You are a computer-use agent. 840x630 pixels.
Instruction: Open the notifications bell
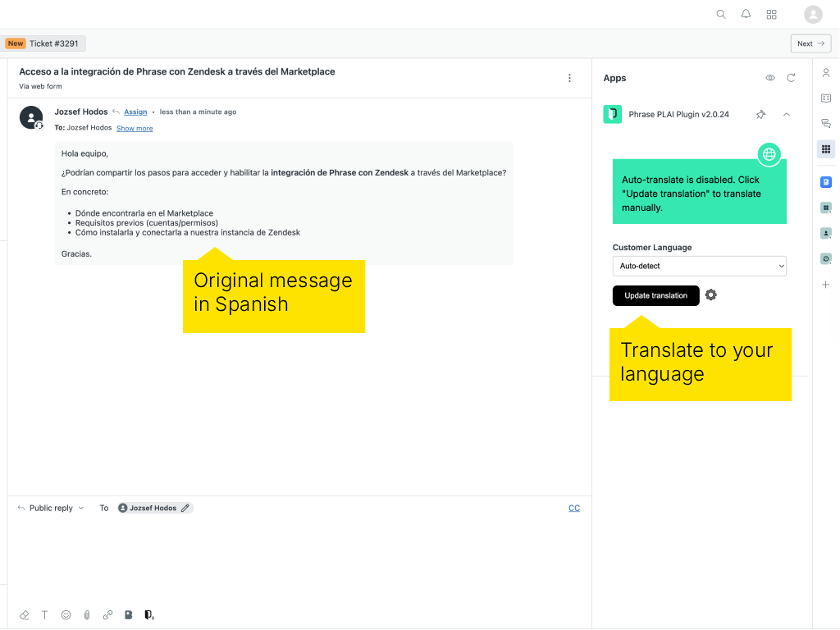(x=746, y=14)
